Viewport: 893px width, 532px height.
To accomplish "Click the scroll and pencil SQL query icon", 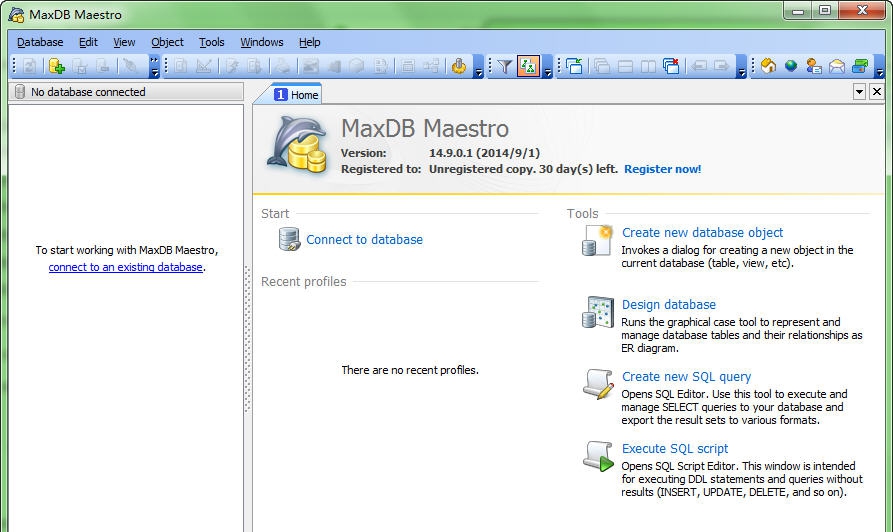I will (x=598, y=384).
